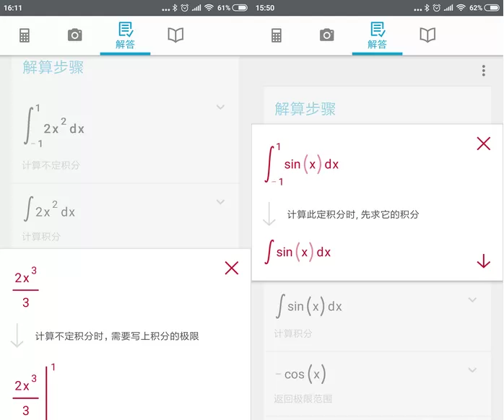
Task: Open three-dot overflow menu in right screen
Action: [x=484, y=71]
